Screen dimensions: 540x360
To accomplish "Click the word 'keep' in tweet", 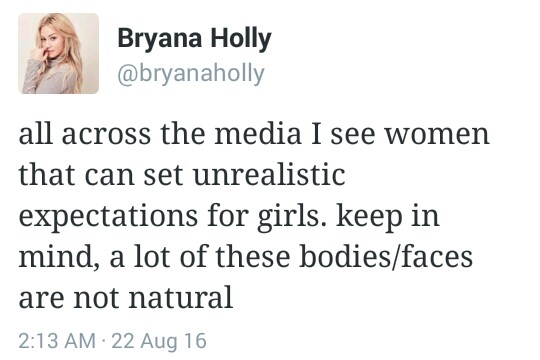I will pyautogui.click(x=369, y=218).
